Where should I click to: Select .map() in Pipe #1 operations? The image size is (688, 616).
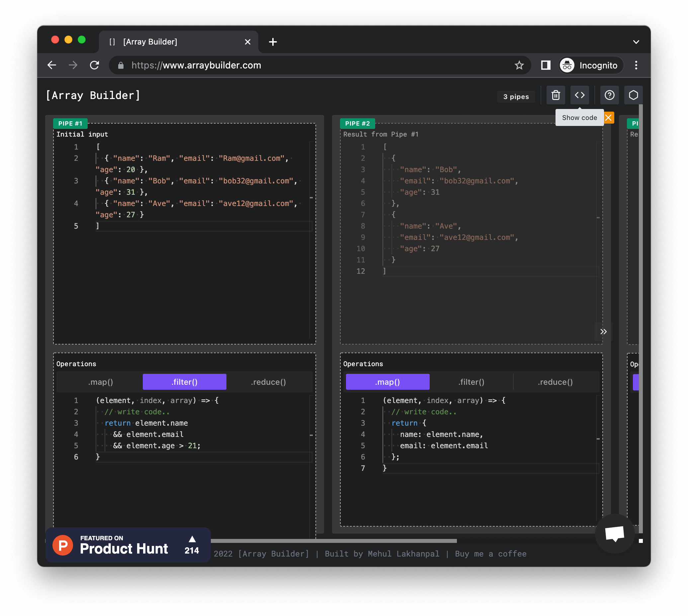coord(101,382)
